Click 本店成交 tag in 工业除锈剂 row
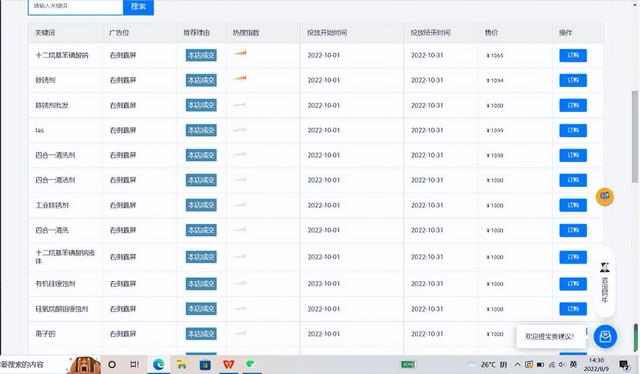This screenshot has height=374, width=640. 201,205
